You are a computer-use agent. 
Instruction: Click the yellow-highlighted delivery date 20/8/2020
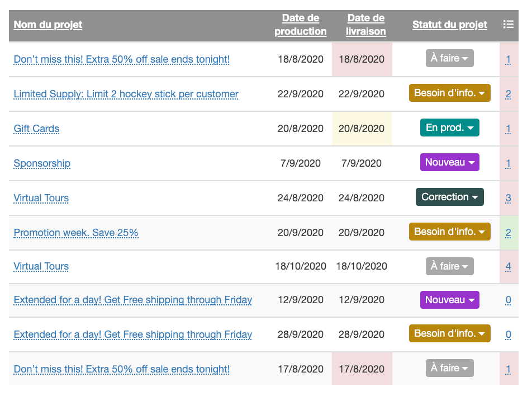(x=362, y=129)
